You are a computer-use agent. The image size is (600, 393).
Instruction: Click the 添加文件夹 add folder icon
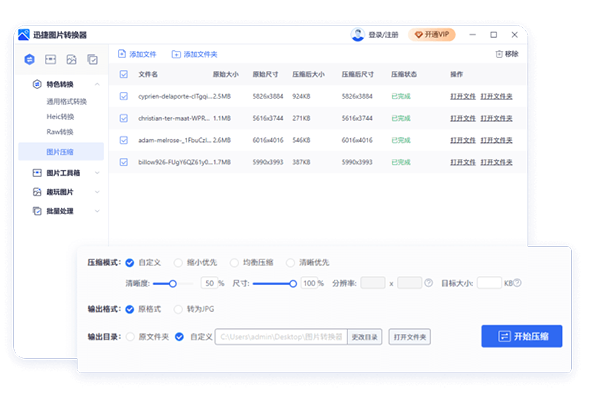176,54
